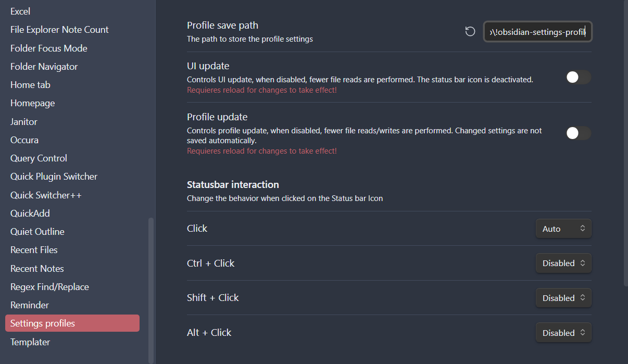This screenshot has width=628, height=364.
Task: Switch to Quick Switcher++ settings
Action: 45,195
